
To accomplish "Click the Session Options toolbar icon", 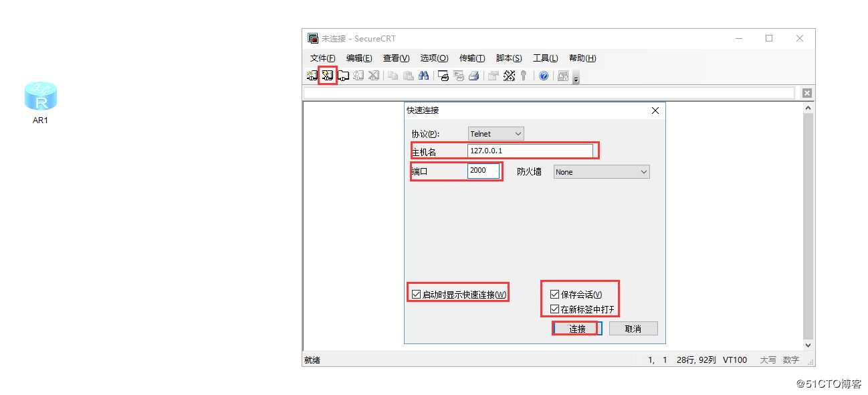I will click(493, 76).
